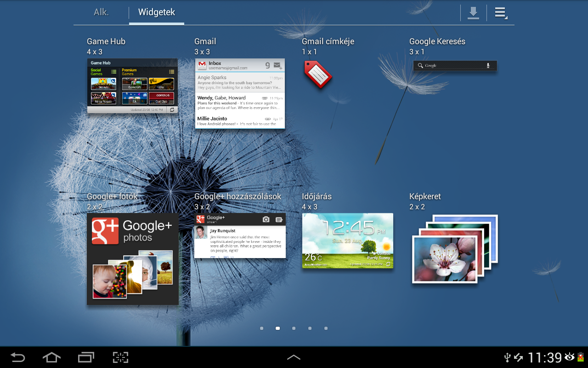Viewport: 588px width, 368px height.
Task: Click the Game Hub title text
Action: [106, 41]
